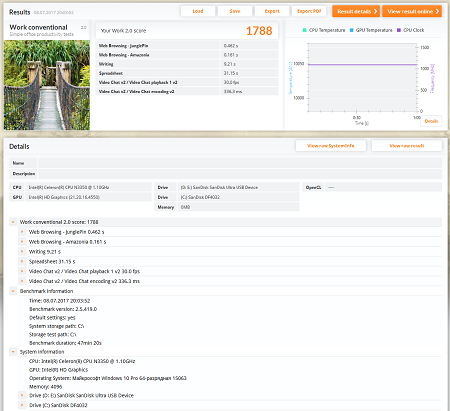450x411 pixels.
Task: Click the Load button
Action: (198, 11)
